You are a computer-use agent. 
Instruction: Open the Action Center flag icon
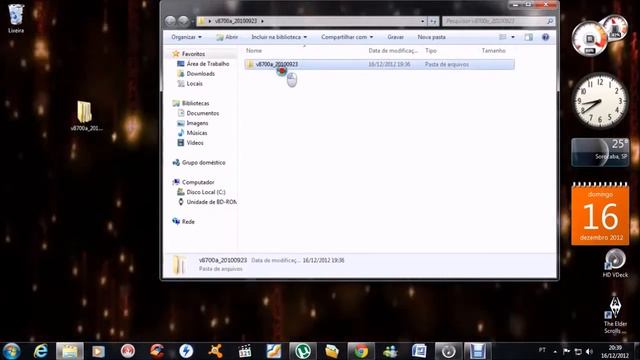tap(566, 351)
